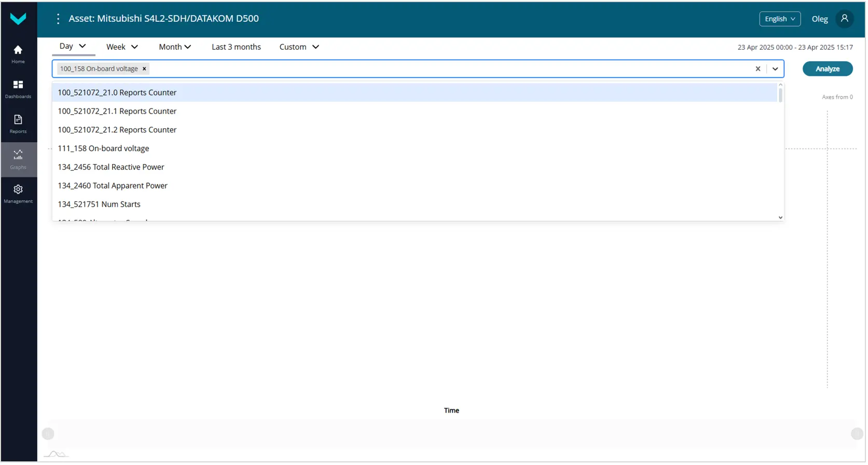Click the left timeline range slider handle
868x465 pixels.
tap(48, 434)
